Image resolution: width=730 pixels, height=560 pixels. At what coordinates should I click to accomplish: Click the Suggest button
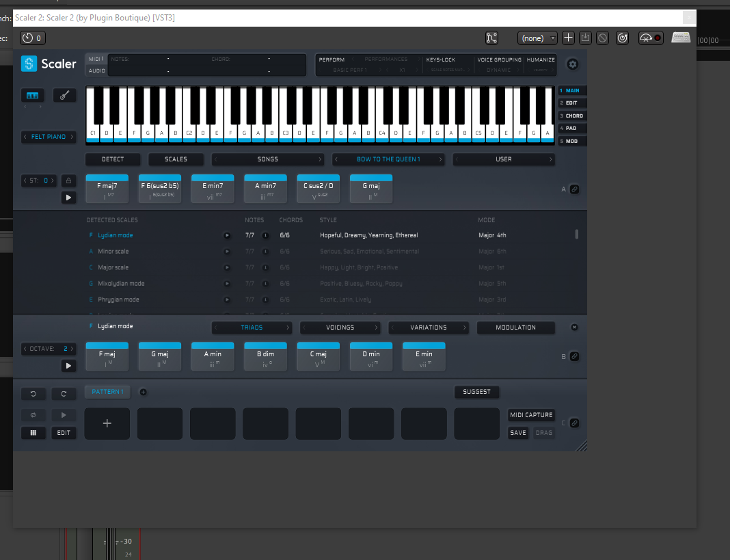476,392
